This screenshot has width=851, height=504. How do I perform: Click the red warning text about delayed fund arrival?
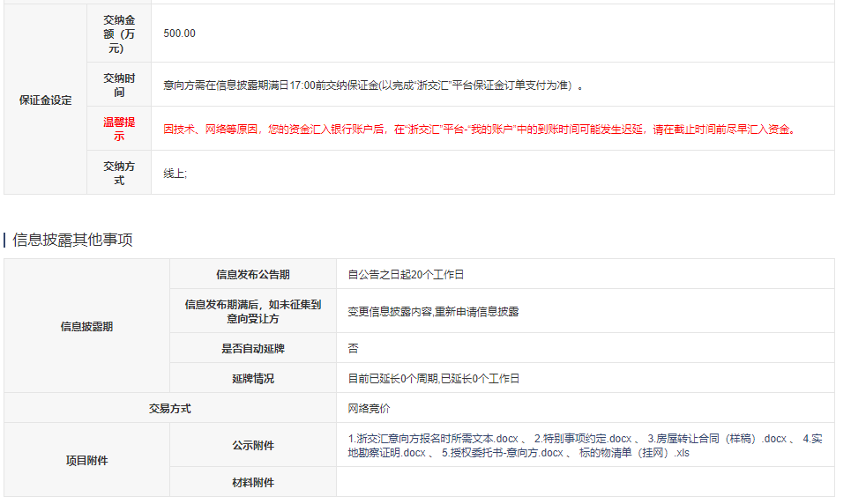[480, 130]
